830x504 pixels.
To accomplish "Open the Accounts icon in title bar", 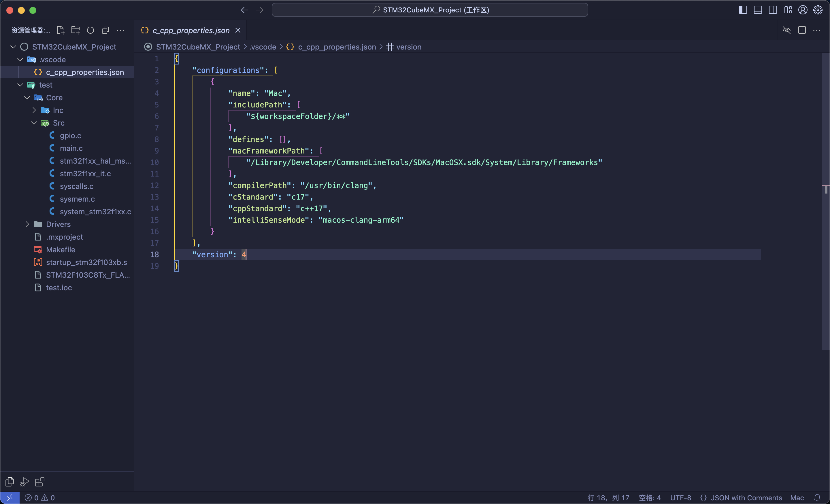I will click(803, 10).
